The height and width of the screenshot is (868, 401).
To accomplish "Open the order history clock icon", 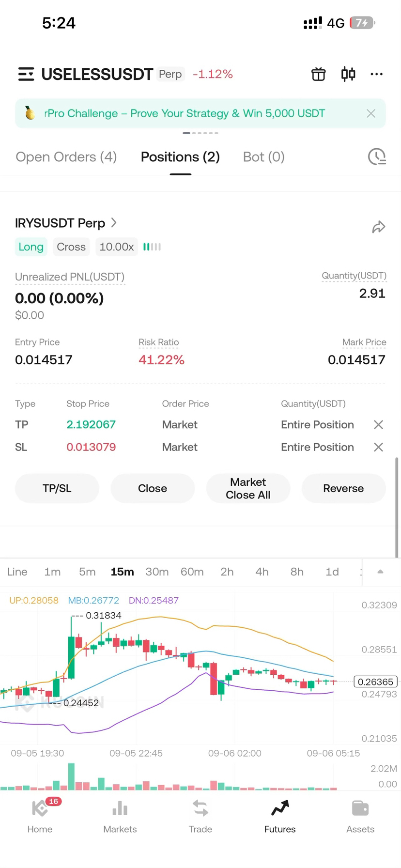I will [x=377, y=156].
